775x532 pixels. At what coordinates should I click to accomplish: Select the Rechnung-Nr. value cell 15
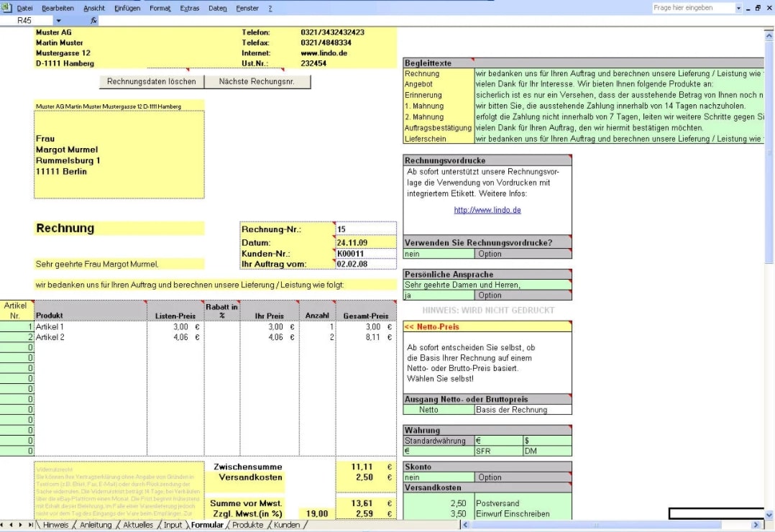pyautogui.click(x=366, y=229)
